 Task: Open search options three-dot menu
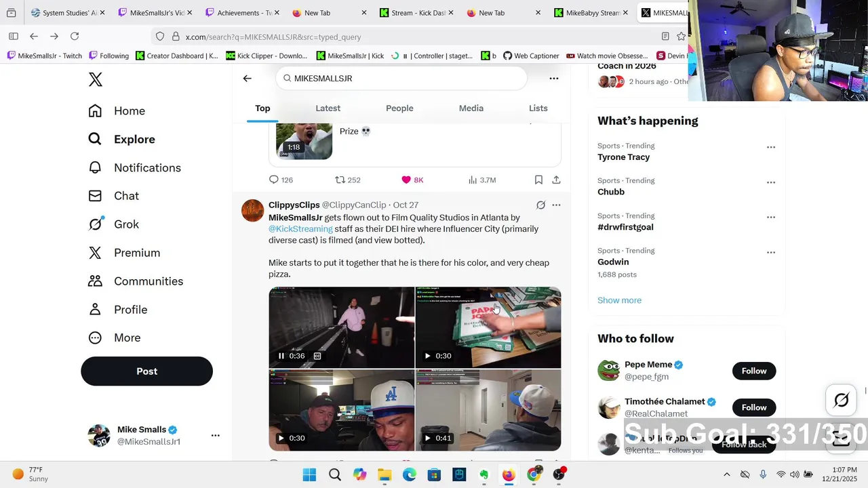point(554,79)
